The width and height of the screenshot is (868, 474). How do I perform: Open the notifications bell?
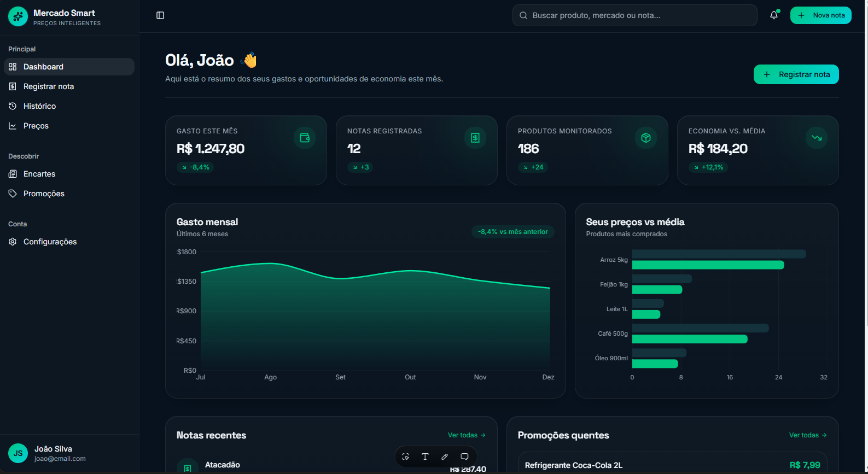click(774, 15)
